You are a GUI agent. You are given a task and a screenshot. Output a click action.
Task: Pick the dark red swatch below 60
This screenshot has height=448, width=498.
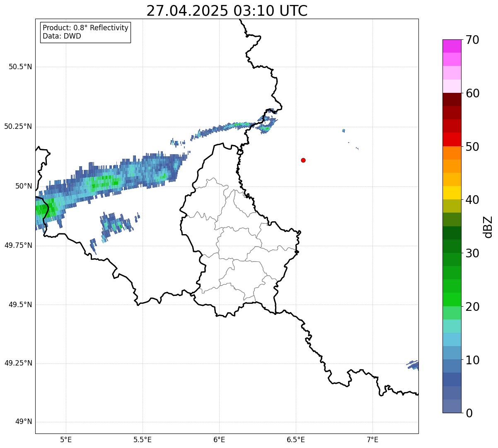click(x=452, y=99)
